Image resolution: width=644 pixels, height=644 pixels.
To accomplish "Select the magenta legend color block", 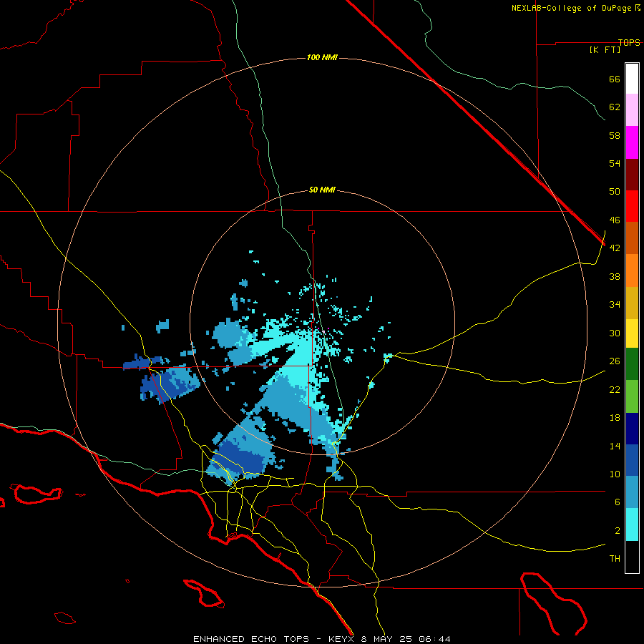I will tap(632, 142).
